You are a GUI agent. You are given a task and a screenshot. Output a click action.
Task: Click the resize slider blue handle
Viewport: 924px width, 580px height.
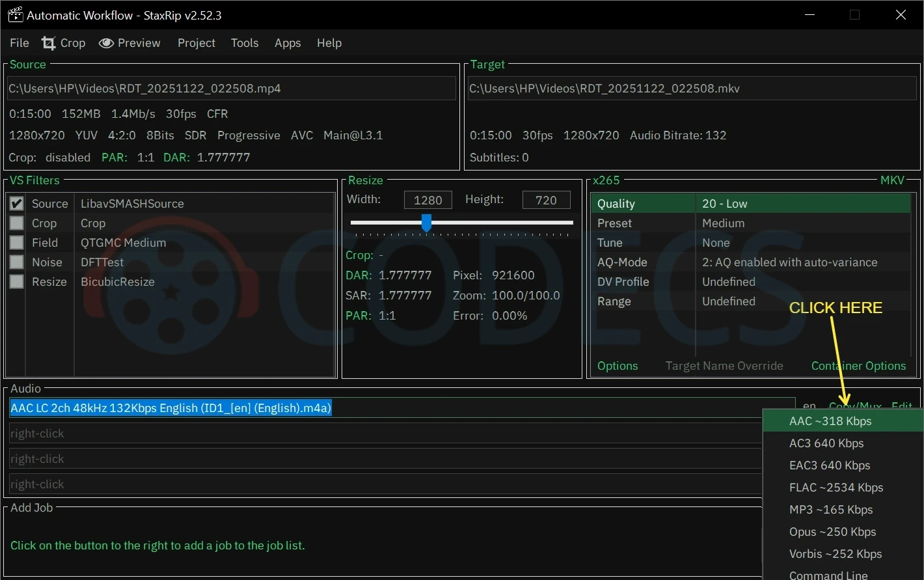pos(426,223)
